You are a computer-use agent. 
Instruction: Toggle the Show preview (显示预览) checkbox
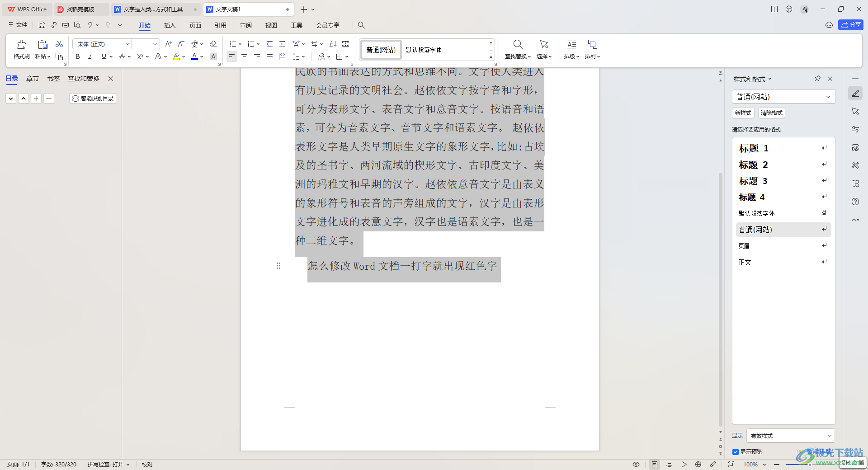[736, 451]
